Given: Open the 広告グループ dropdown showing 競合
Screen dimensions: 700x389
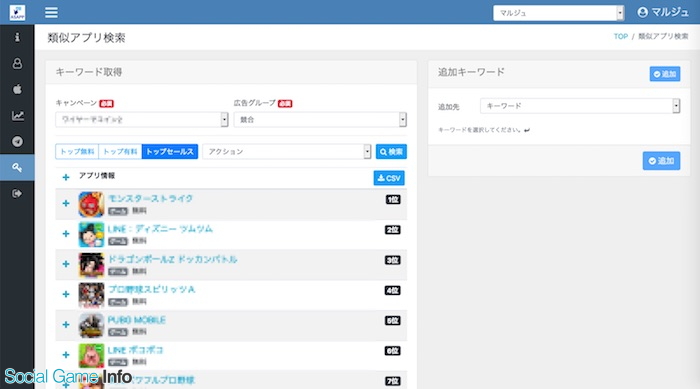Looking at the screenshot, I should click(x=320, y=120).
